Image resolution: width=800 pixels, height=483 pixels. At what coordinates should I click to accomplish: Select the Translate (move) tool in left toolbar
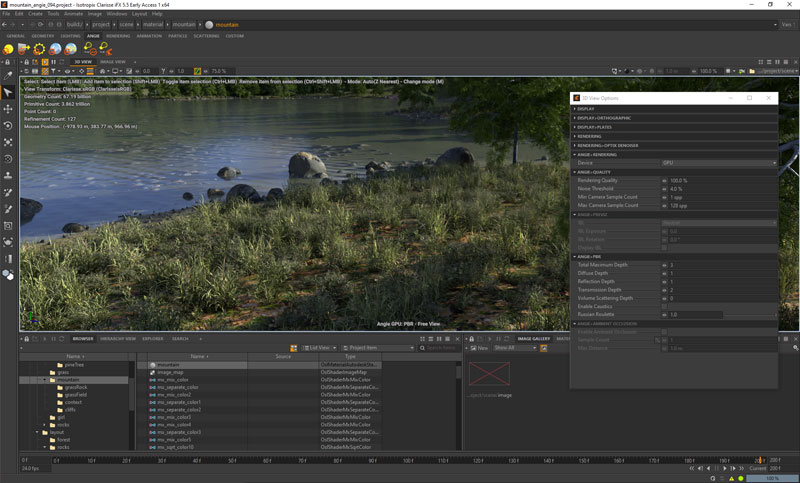[x=8, y=109]
